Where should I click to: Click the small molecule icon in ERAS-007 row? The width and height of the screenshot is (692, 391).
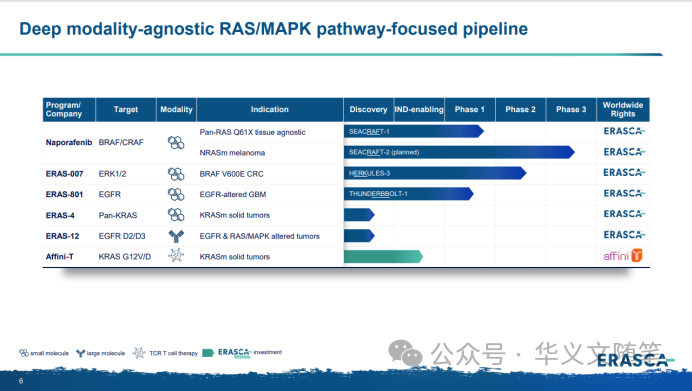[x=176, y=174]
